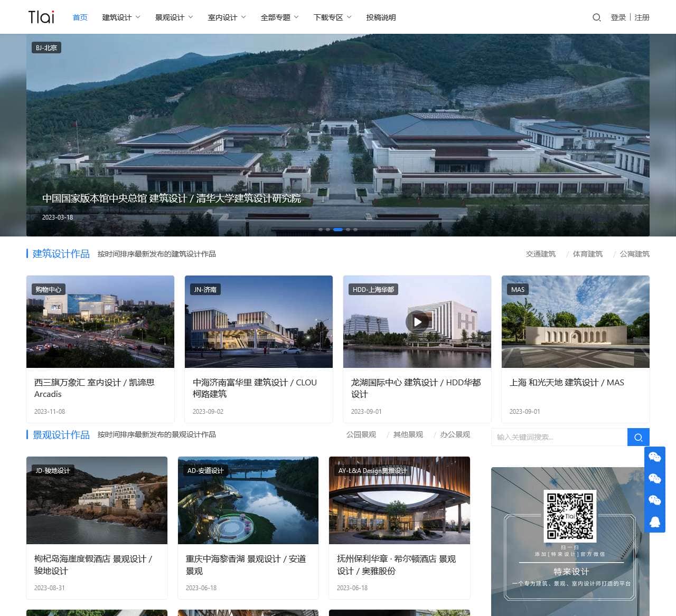Click the 注册 link
Screen dimensions: 676x616
[x=642, y=17]
